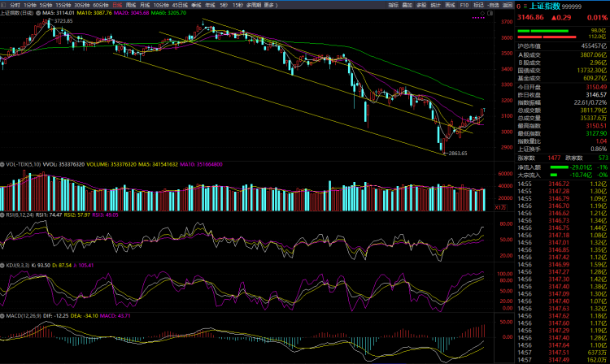The width and height of the screenshot is (610, 364).
Task: Switch chart to 60分钟 period
Action: click(102, 5)
